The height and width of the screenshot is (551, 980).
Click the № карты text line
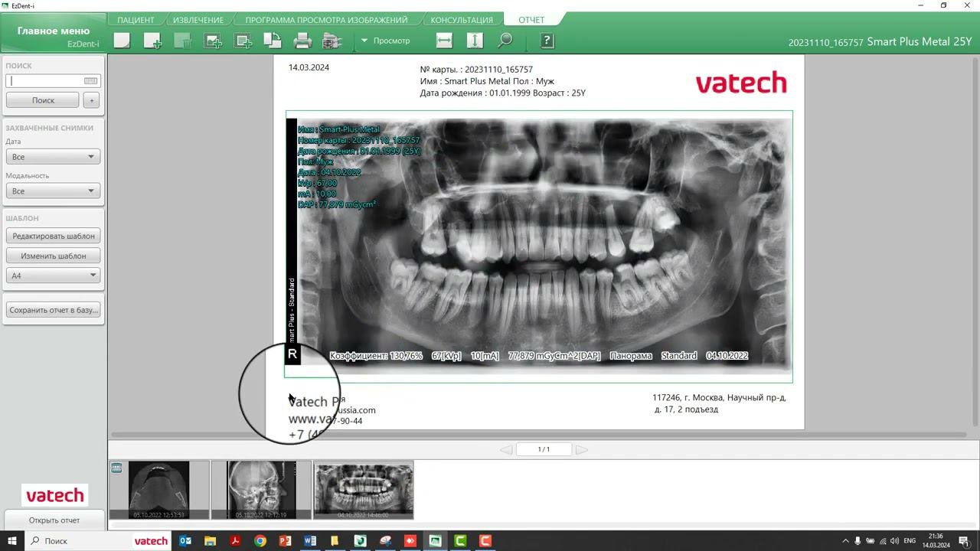tap(476, 70)
